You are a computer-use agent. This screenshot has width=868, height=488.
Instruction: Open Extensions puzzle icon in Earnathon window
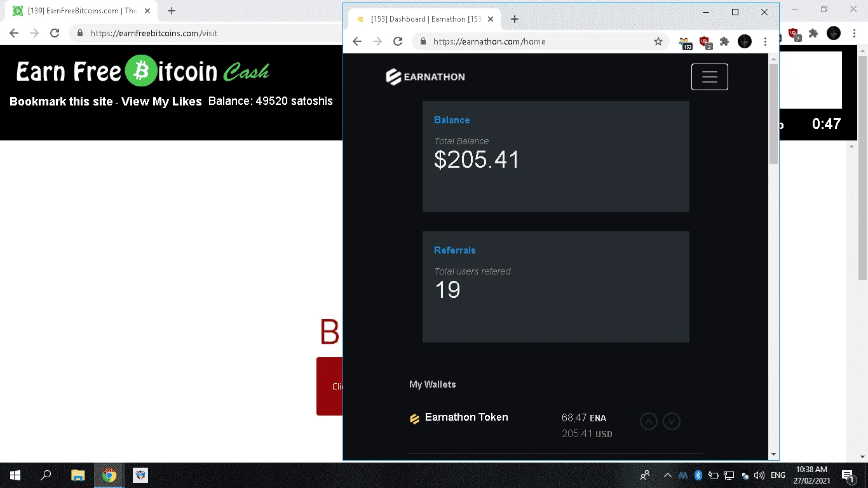[724, 41]
